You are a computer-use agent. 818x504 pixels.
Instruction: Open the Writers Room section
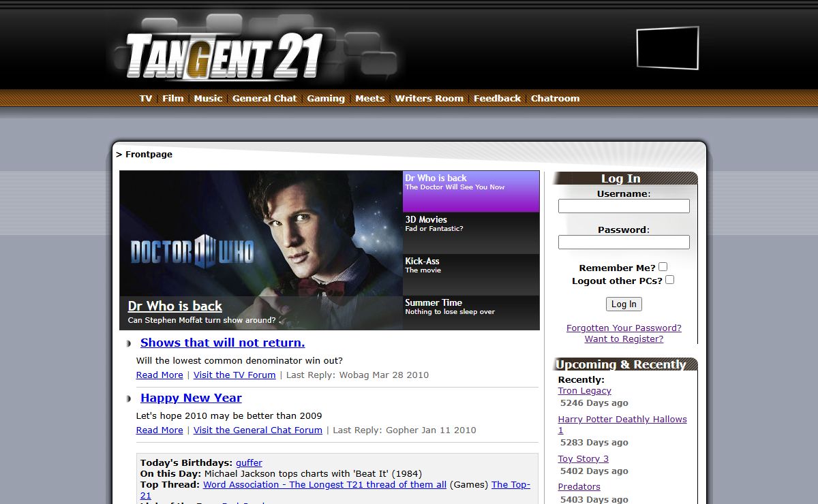coord(429,98)
